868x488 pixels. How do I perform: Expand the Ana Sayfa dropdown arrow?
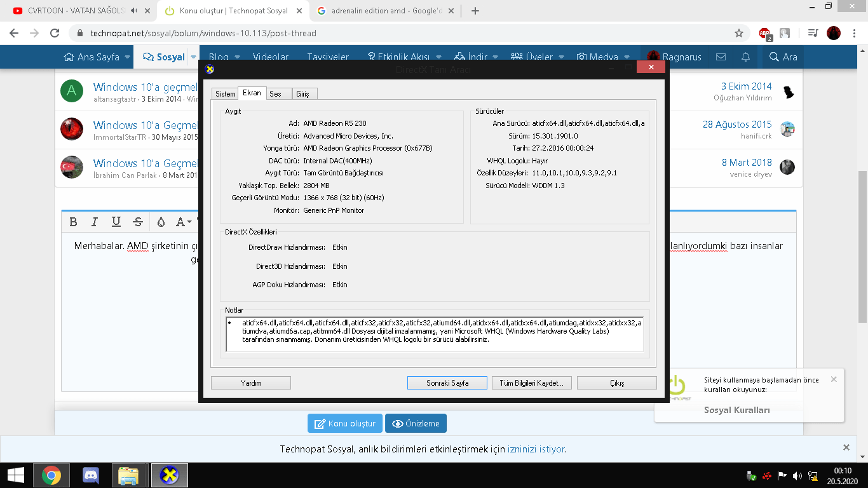pos(127,57)
